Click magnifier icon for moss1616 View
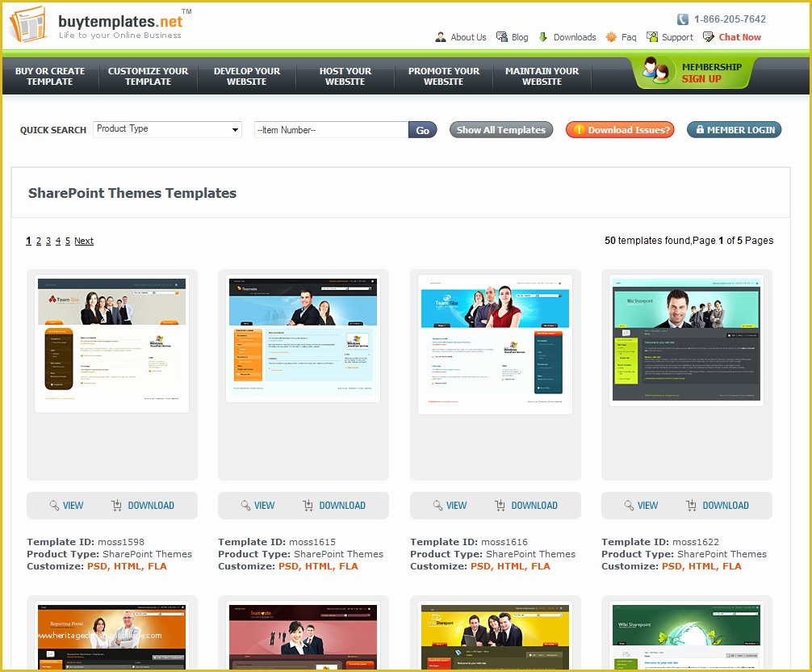The image size is (812, 672). click(x=437, y=505)
